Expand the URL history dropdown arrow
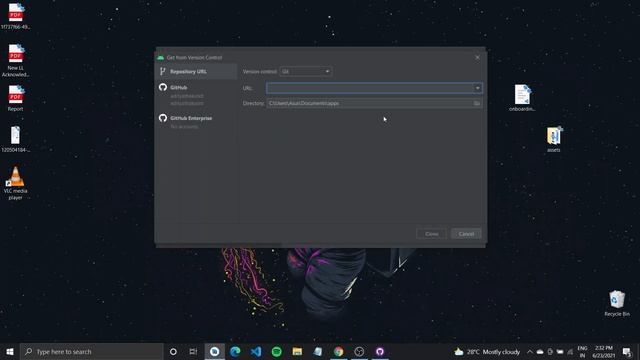 tap(478, 88)
